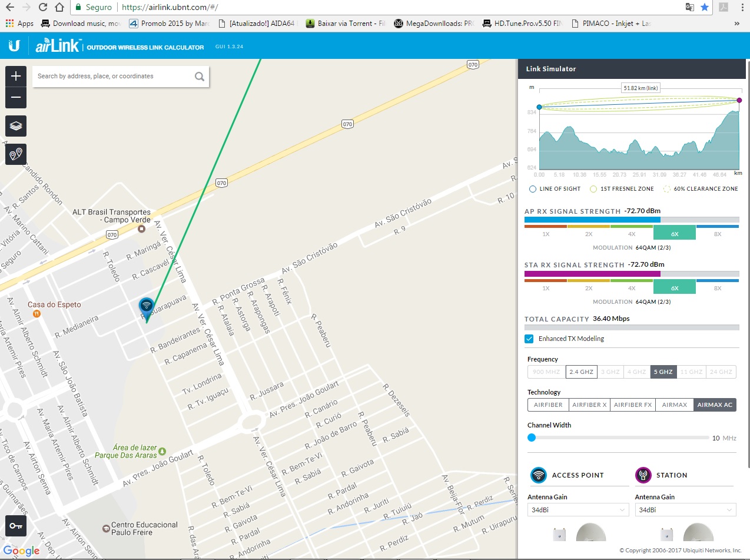The width and height of the screenshot is (750, 560).
Task: Click the place markers pin icon
Action: [16, 154]
